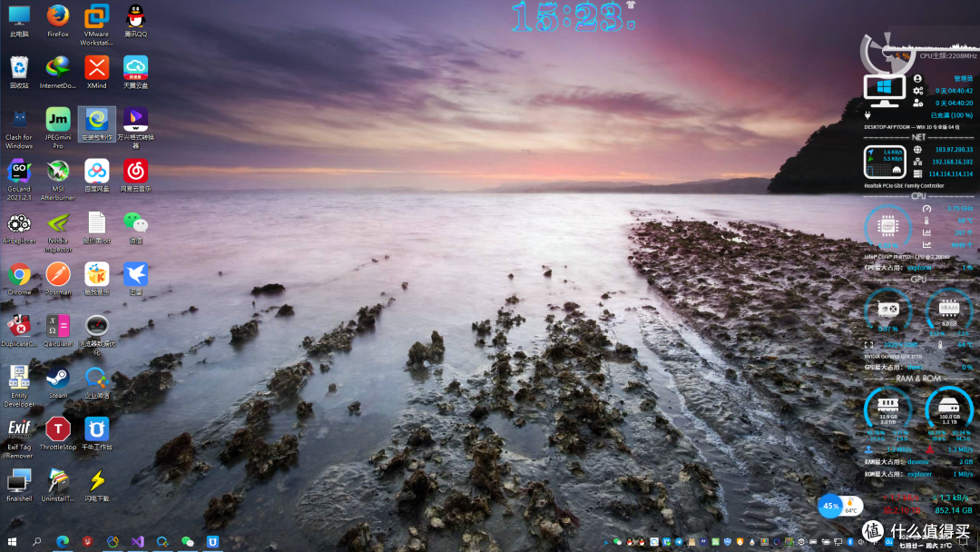Open the speedometer gauge desktop icon
Viewport: 980px width, 552px height.
point(96,335)
